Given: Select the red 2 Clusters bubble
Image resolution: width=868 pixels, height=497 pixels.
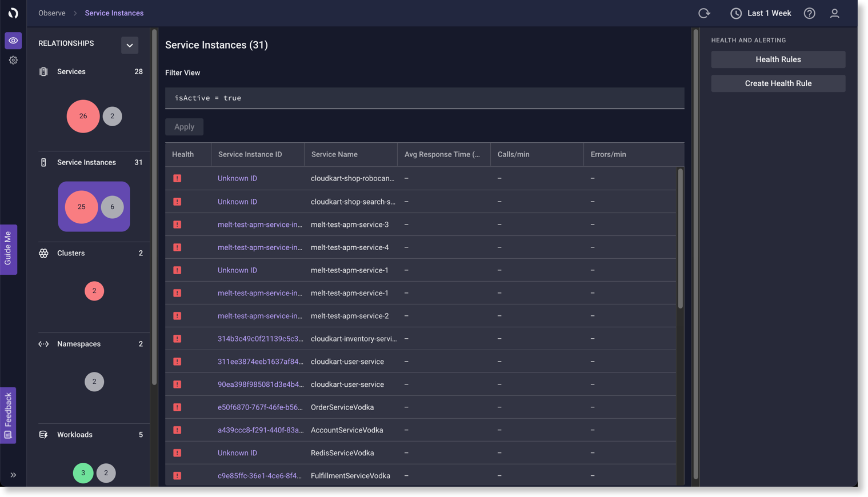Looking at the screenshot, I should tap(94, 291).
